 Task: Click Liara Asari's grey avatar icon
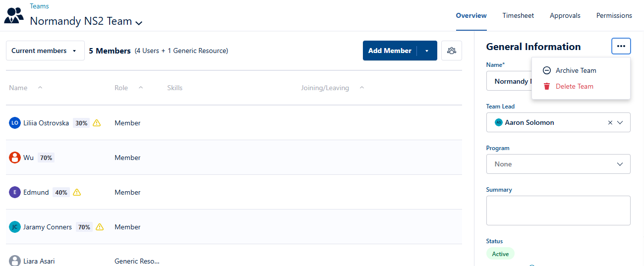[15, 261]
